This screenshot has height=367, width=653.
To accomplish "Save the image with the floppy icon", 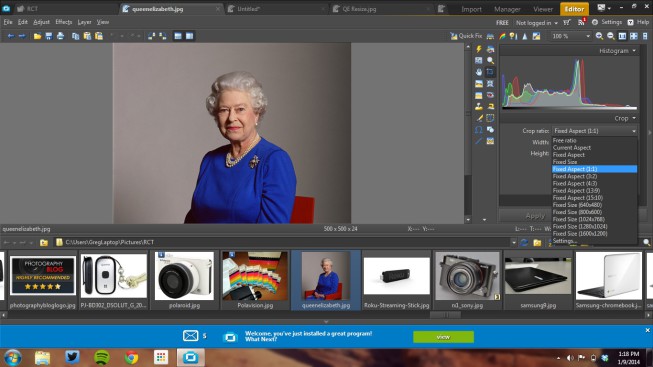I will (49, 36).
